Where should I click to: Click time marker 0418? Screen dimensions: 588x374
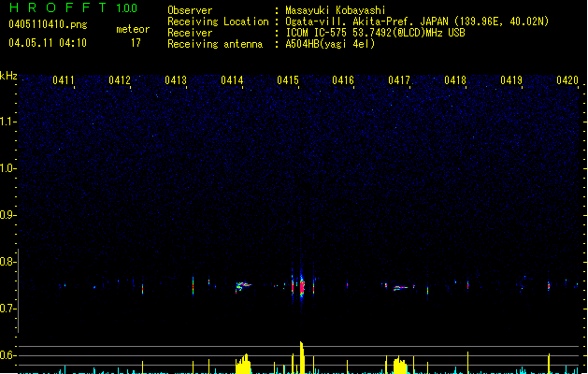click(455, 80)
